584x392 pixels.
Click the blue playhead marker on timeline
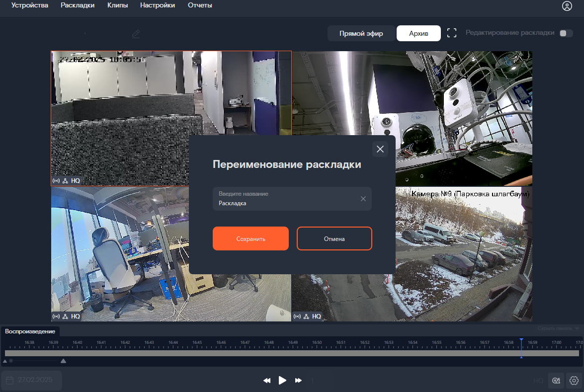point(521,348)
